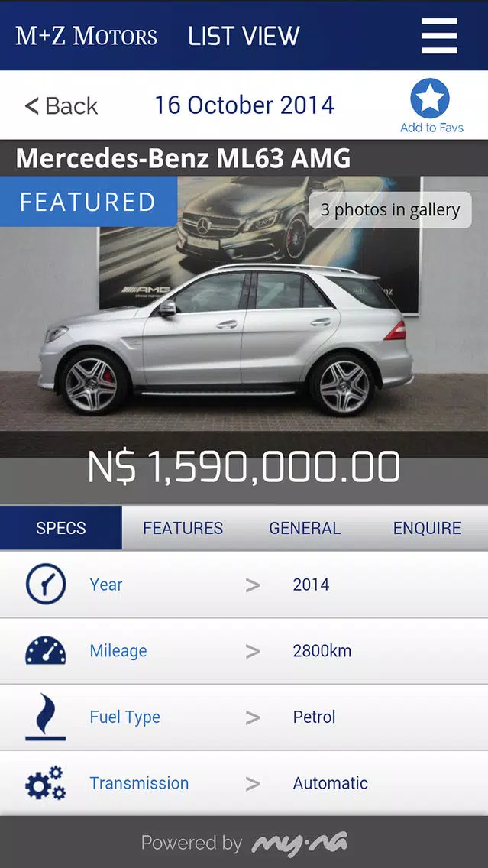Viewport: 488px width, 868px height.
Task: Expand the Mileage row chevron
Action: click(253, 651)
